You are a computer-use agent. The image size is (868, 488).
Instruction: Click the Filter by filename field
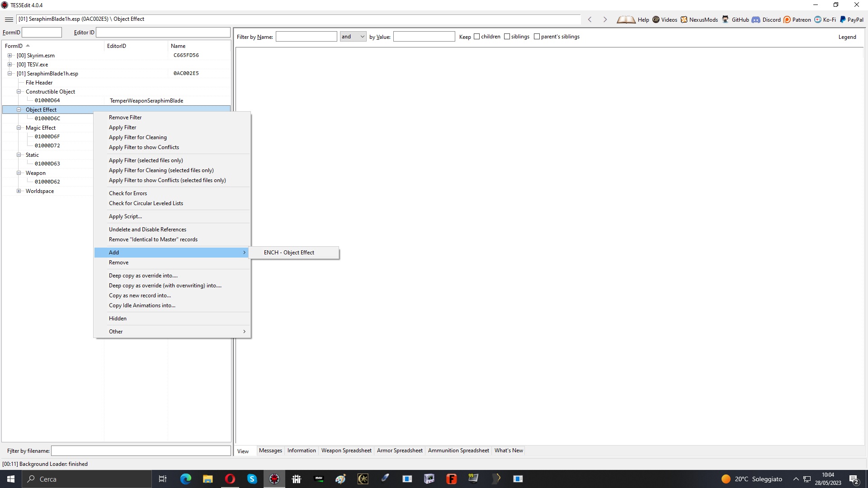pyautogui.click(x=141, y=451)
